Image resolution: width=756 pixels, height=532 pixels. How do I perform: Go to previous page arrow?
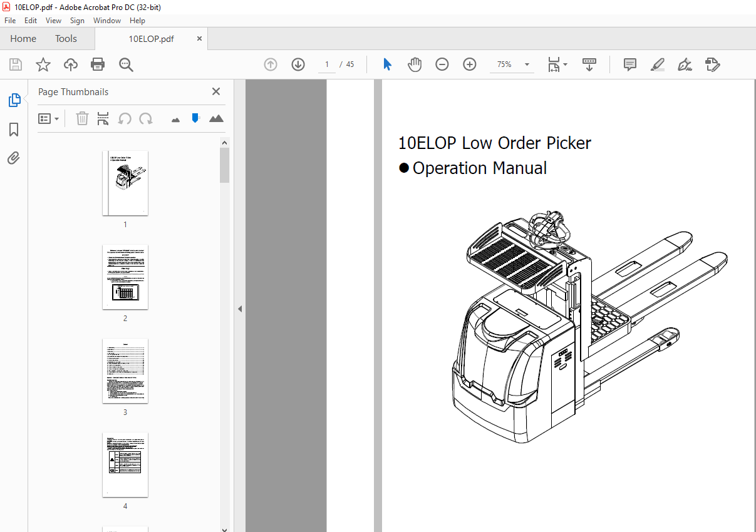pyautogui.click(x=271, y=64)
